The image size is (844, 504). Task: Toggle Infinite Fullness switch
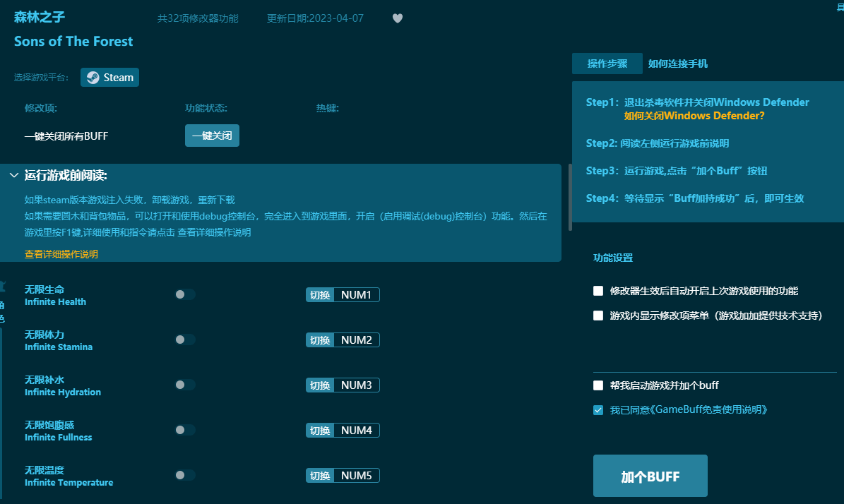coord(185,430)
